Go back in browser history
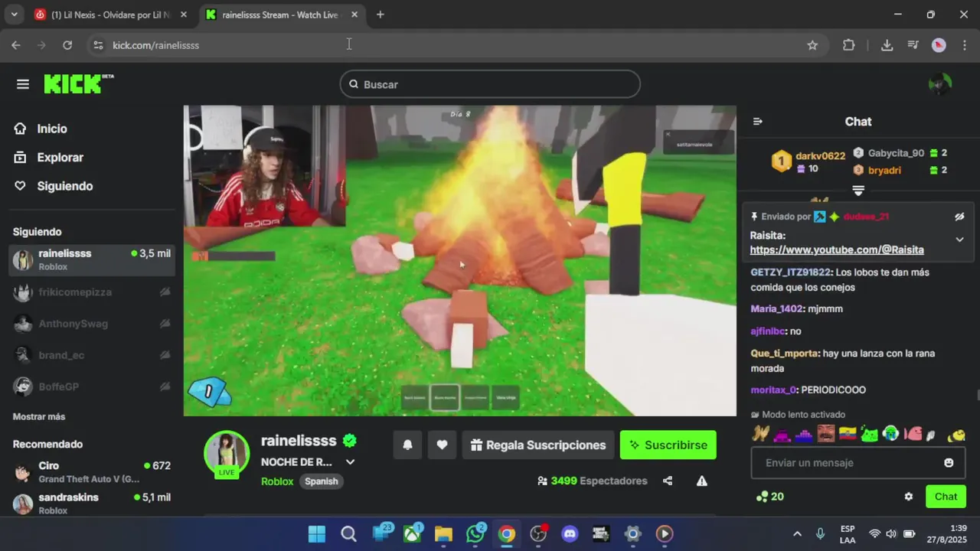The image size is (980, 551). pyautogui.click(x=16, y=45)
